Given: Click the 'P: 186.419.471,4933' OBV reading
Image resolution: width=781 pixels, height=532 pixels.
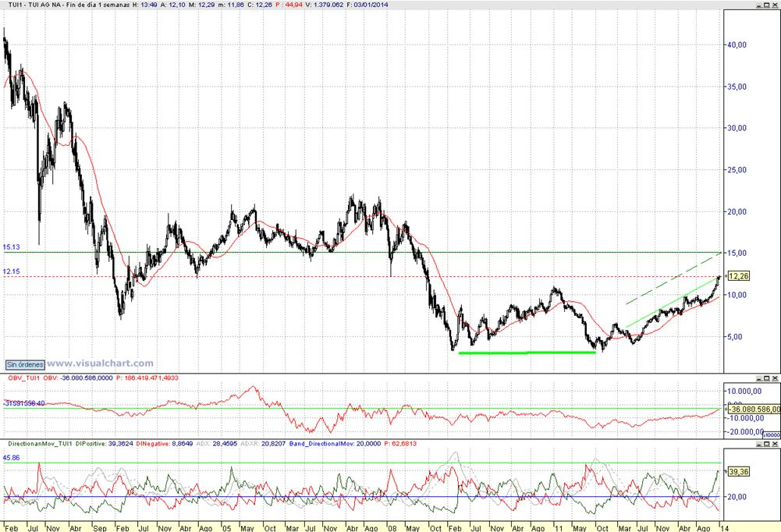Looking at the screenshot, I should (147, 378).
